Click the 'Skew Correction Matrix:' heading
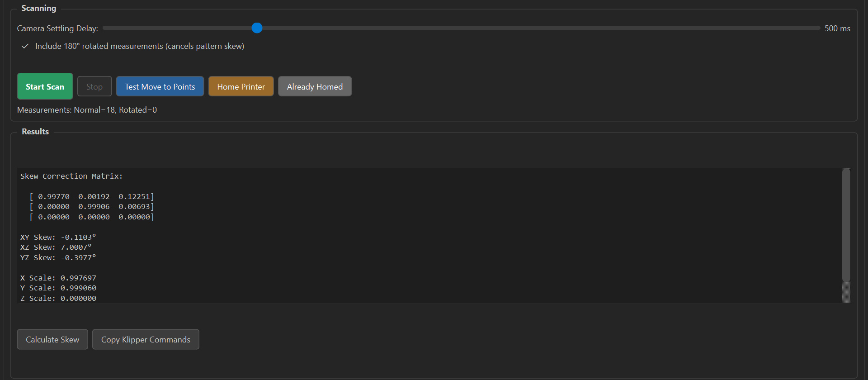The width and height of the screenshot is (868, 380). (71, 176)
